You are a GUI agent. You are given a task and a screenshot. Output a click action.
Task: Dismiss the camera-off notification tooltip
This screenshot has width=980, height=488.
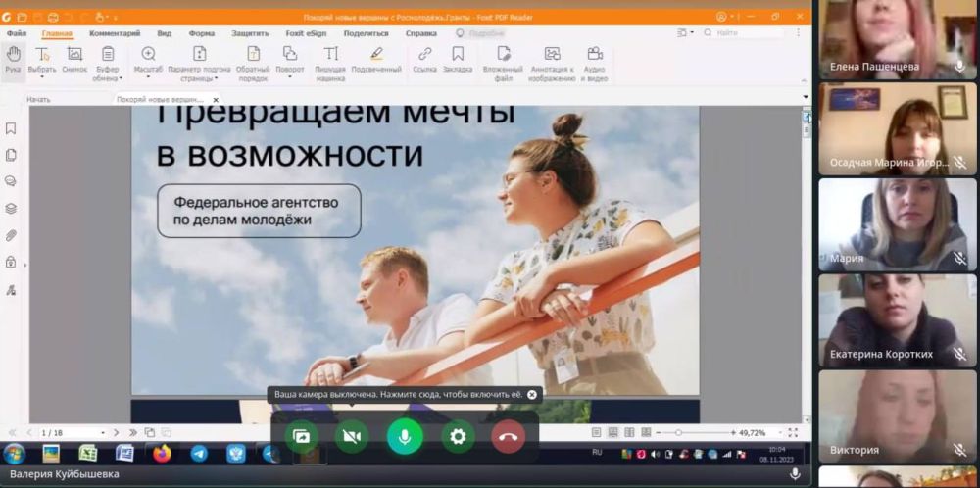tap(532, 395)
